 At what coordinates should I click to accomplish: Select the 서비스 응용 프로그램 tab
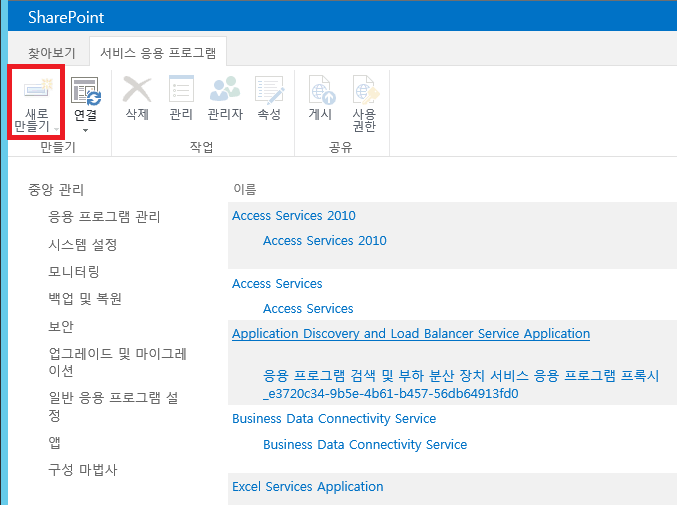pyautogui.click(x=158, y=53)
